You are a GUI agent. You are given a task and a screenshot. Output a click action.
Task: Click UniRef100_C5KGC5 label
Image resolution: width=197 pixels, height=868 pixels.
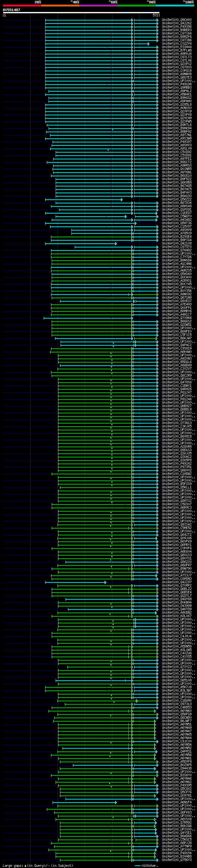pyautogui.click(x=177, y=839)
